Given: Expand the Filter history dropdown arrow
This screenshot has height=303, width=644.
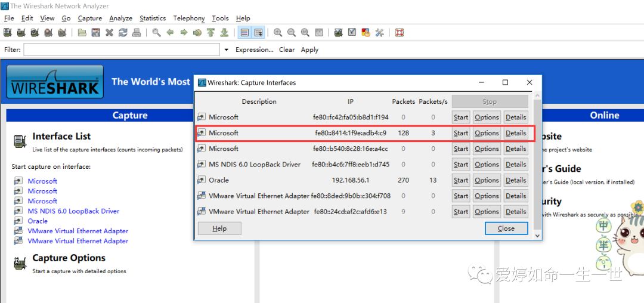Looking at the screenshot, I should coord(227,50).
